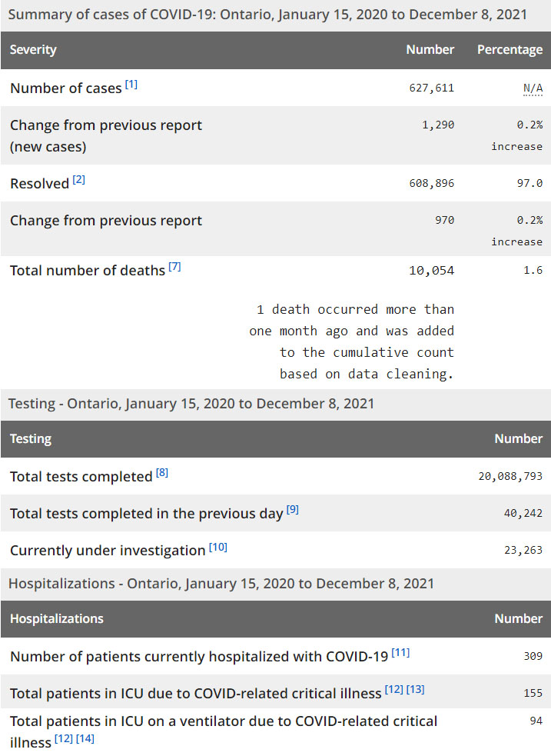Click the 23,263 under investigation value
The image size is (551, 756).
[x=523, y=551]
